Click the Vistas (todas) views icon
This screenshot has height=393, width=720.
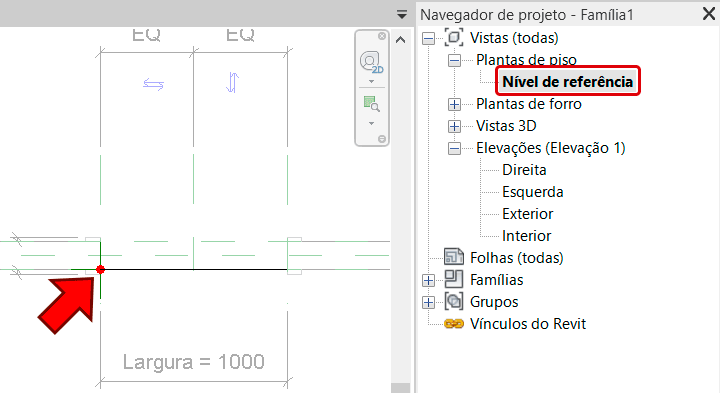454,38
